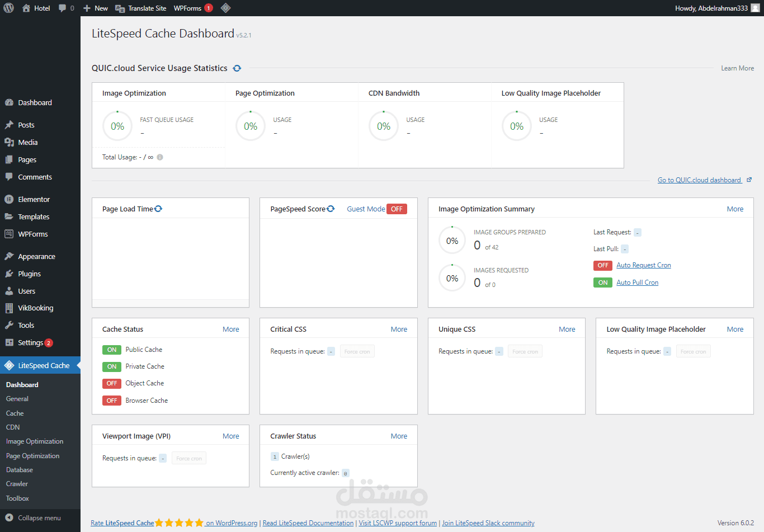Click Force cron in Unique CSS

[x=525, y=351]
